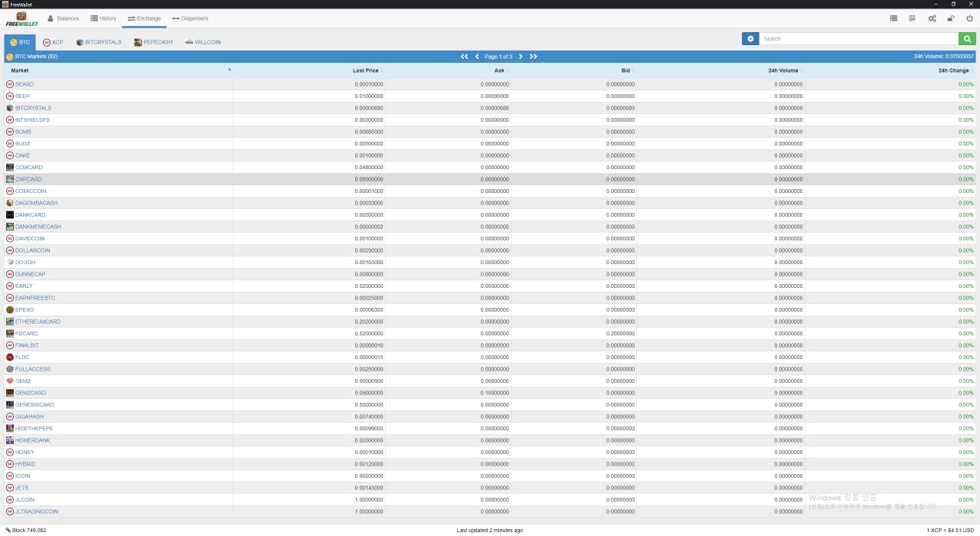The height and width of the screenshot is (536, 980).
Task: Switch to the BITCRYSTALS market tab
Action: [x=99, y=42]
